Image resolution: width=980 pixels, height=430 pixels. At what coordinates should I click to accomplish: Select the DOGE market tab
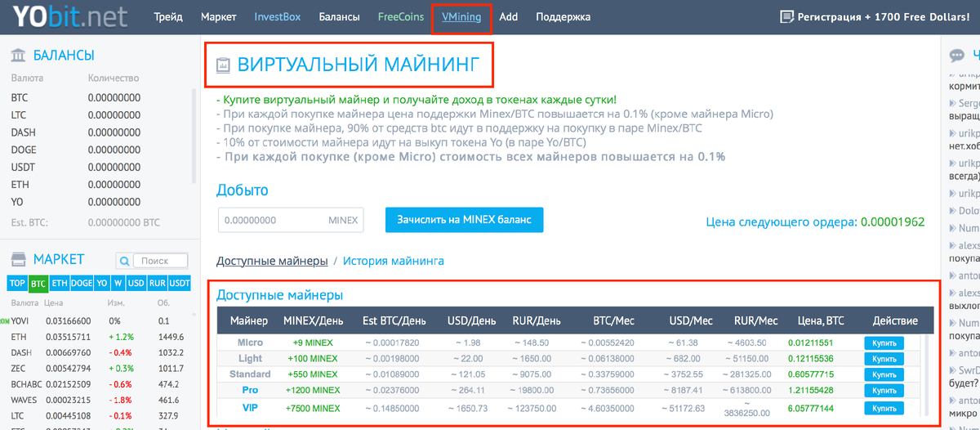tap(82, 284)
